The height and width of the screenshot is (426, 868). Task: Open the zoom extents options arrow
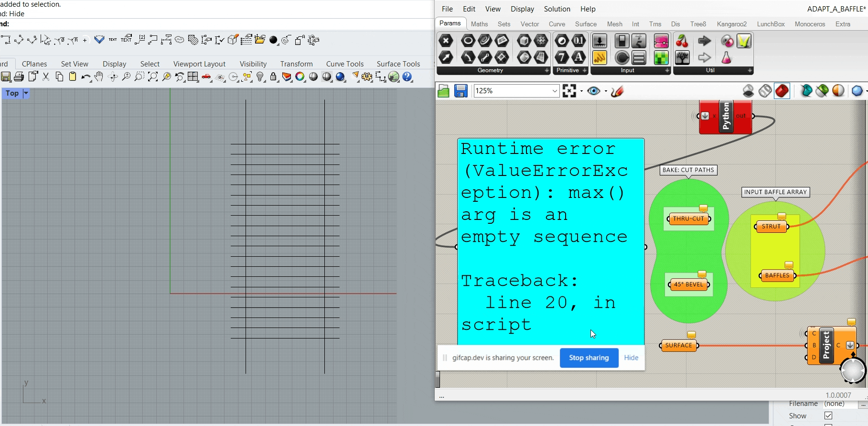[581, 91]
